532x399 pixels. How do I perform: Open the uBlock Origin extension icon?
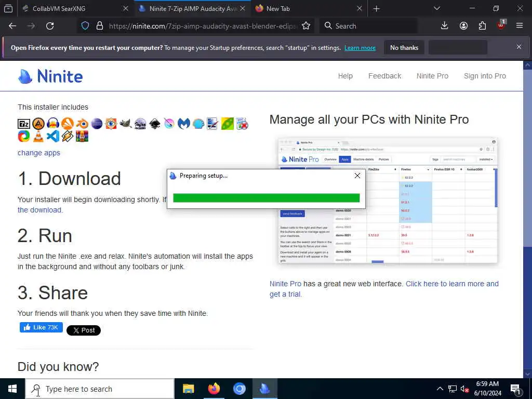pyautogui.click(x=501, y=25)
